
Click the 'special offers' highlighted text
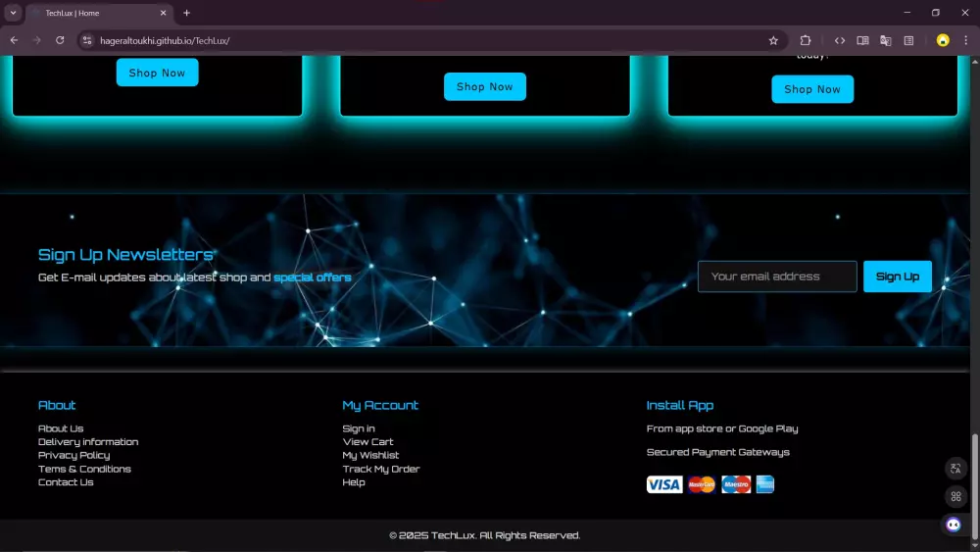point(312,277)
